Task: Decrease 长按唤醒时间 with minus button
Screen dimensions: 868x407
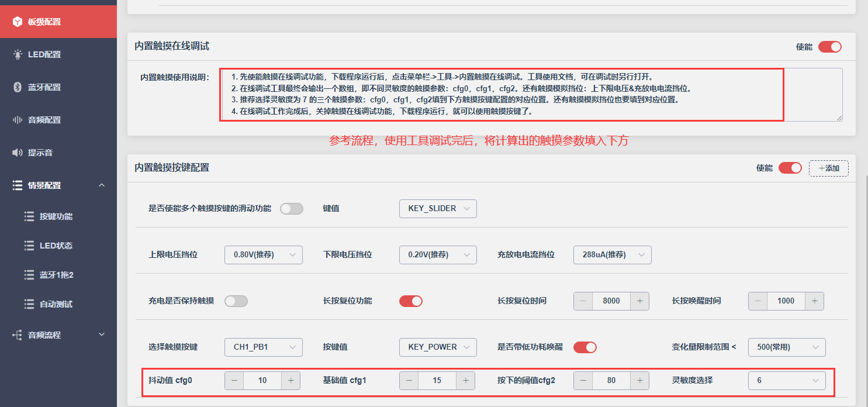Action: click(758, 301)
